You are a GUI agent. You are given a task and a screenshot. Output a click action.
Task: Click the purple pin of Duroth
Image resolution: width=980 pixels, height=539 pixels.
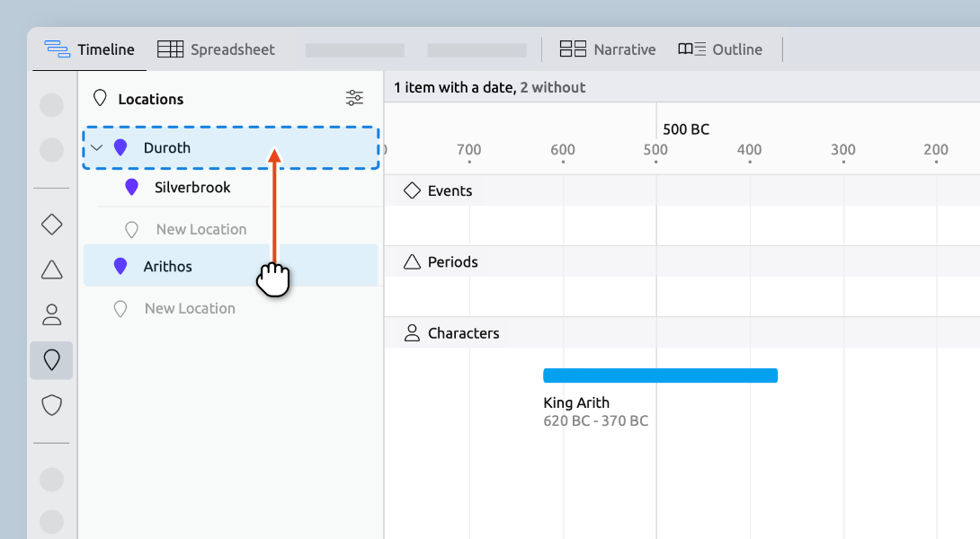pos(120,148)
